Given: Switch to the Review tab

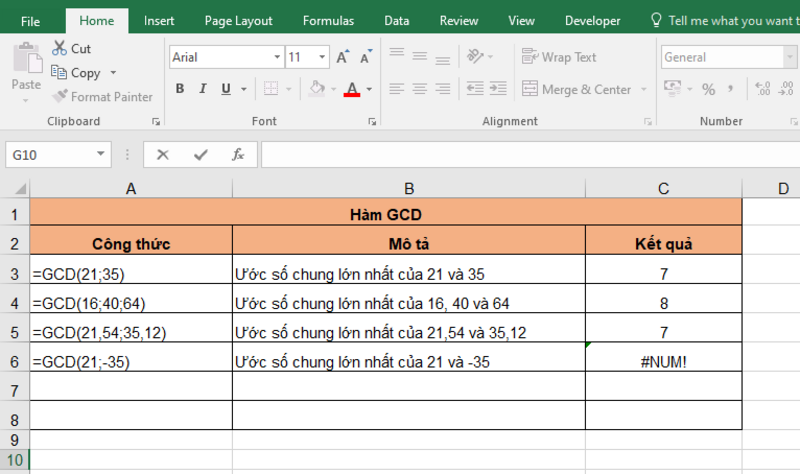Looking at the screenshot, I should (459, 21).
